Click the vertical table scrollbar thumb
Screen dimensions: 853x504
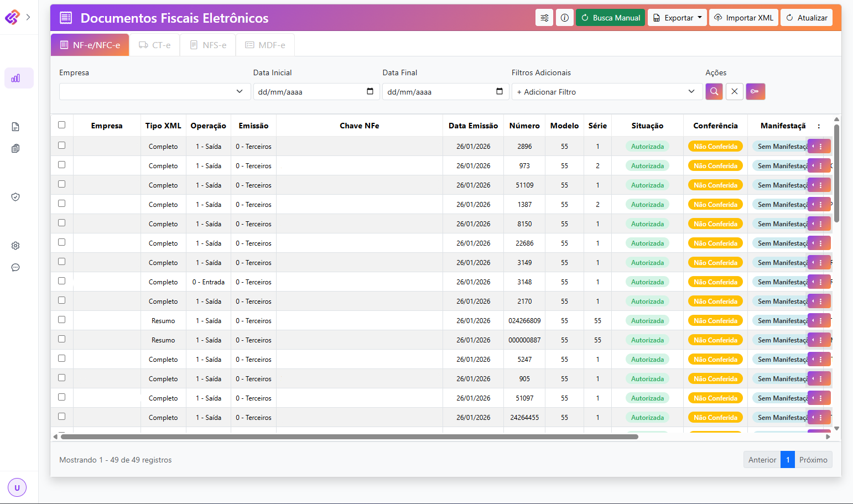tap(837, 173)
